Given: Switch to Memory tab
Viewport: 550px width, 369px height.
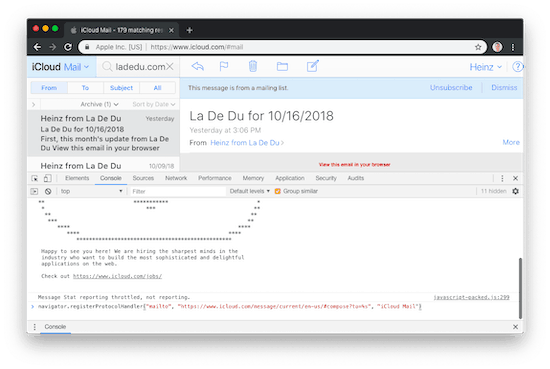Looking at the screenshot, I should [253, 178].
